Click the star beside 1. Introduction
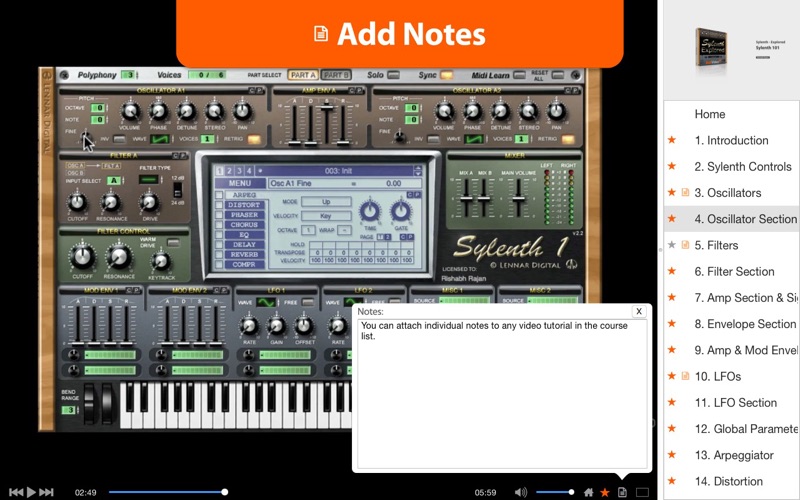Viewport: 800px width, 500px height. point(672,140)
